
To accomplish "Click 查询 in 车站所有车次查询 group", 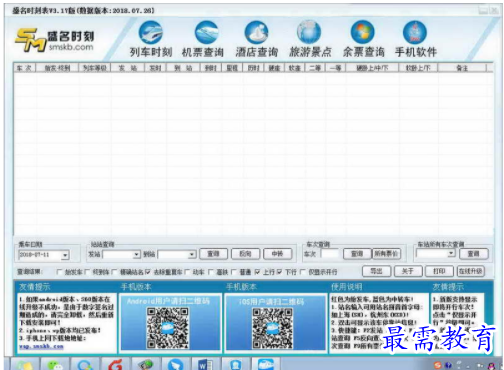I will (x=473, y=254).
